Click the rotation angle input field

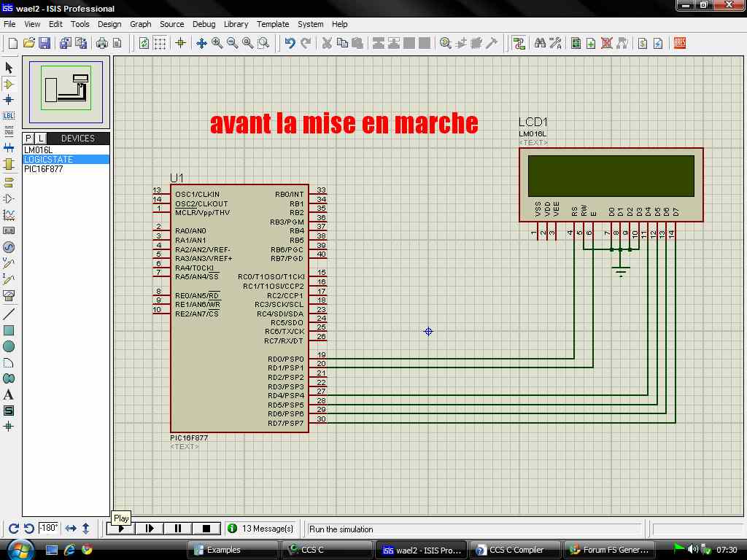[x=49, y=528]
